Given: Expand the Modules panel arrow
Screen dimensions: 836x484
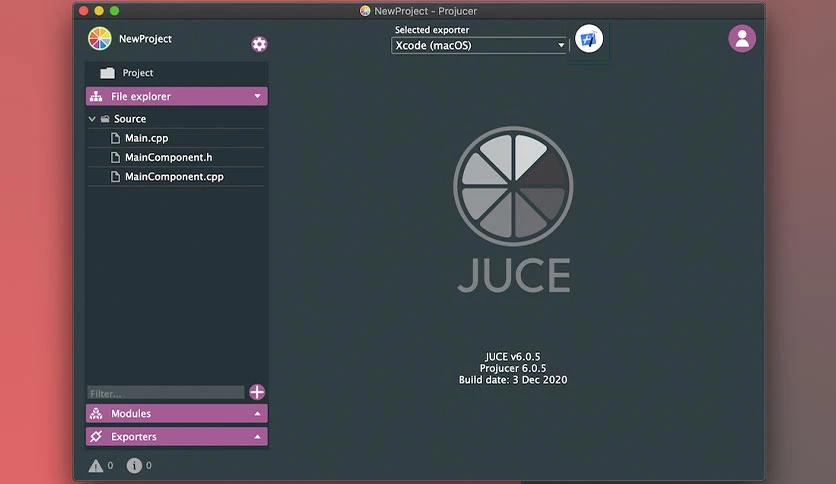Looking at the screenshot, I should coord(258,414).
